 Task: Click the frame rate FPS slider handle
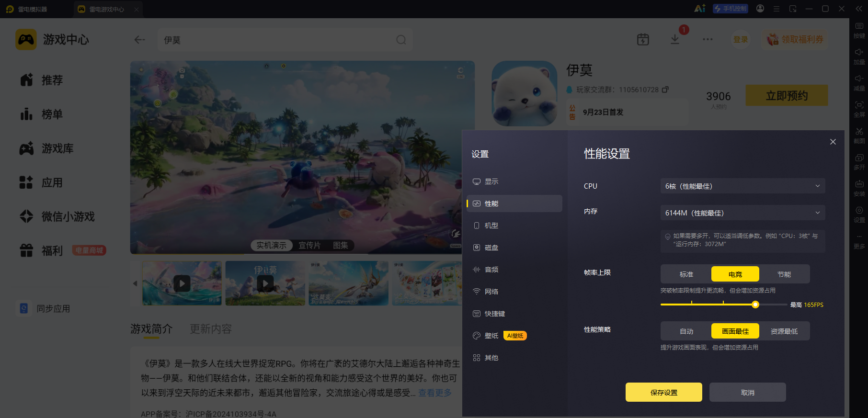(755, 305)
